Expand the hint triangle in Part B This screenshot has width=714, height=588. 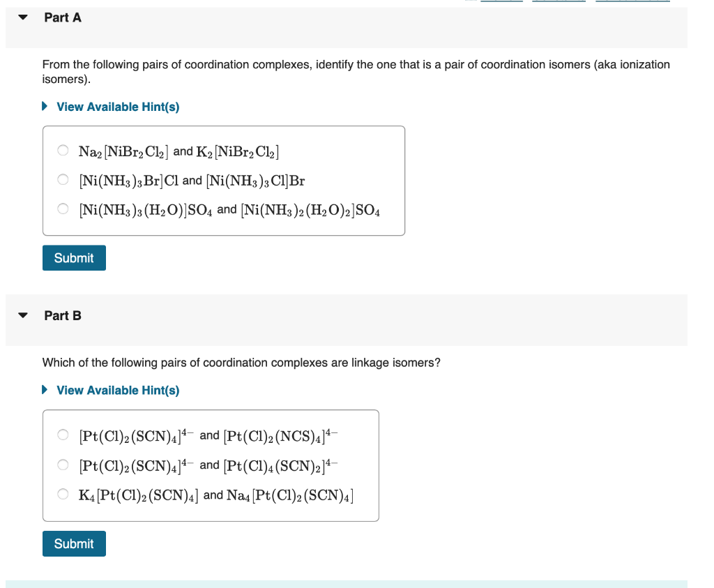[45, 390]
